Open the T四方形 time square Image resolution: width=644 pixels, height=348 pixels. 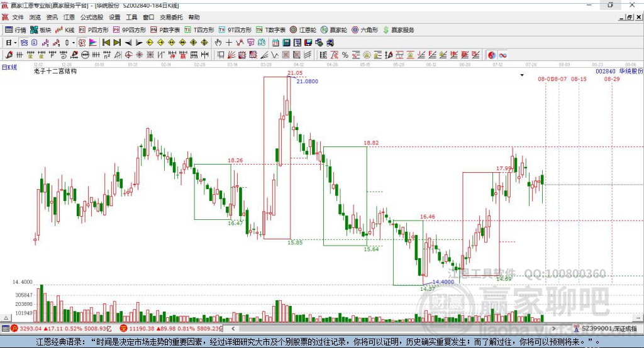coord(199,30)
